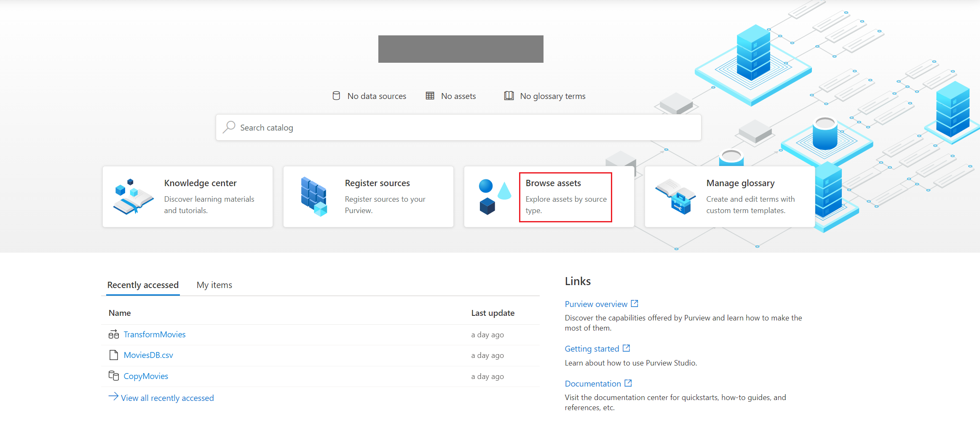Click 'Visit the documentation center' description text
This screenshot has height=435, width=980.
675,403
